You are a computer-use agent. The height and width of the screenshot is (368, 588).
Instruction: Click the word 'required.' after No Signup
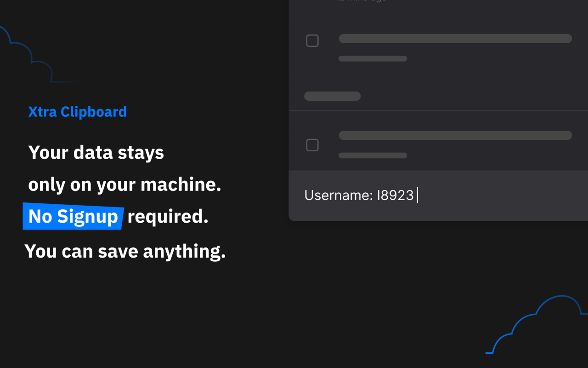[x=168, y=216]
